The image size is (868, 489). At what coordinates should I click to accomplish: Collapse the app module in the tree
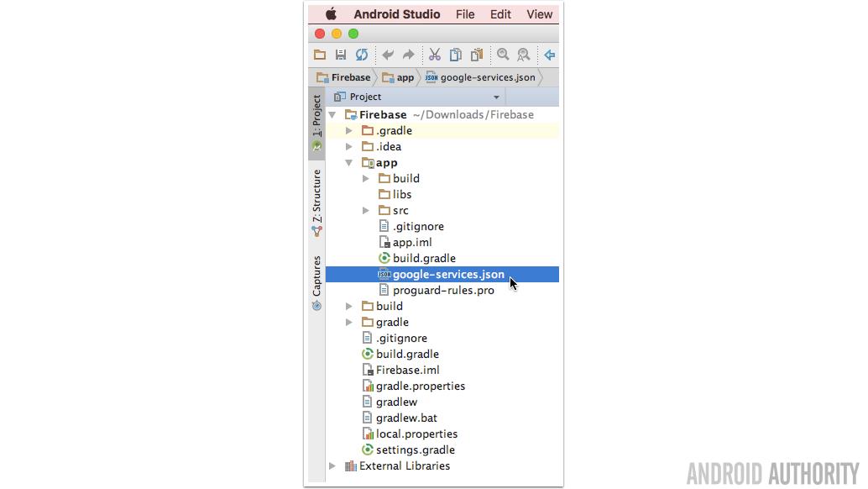tap(349, 162)
